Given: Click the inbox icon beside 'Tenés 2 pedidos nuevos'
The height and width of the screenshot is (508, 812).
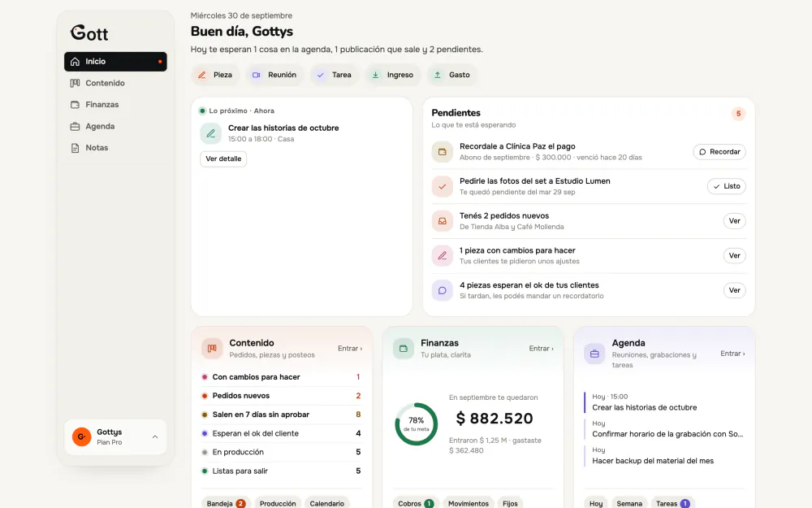Looking at the screenshot, I should click(443, 221).
